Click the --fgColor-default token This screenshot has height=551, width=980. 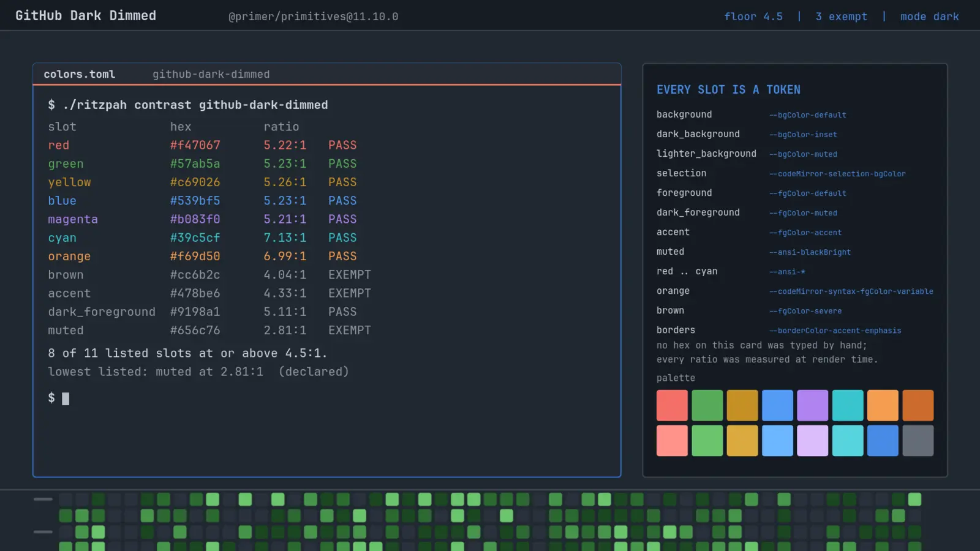point(808,193)
